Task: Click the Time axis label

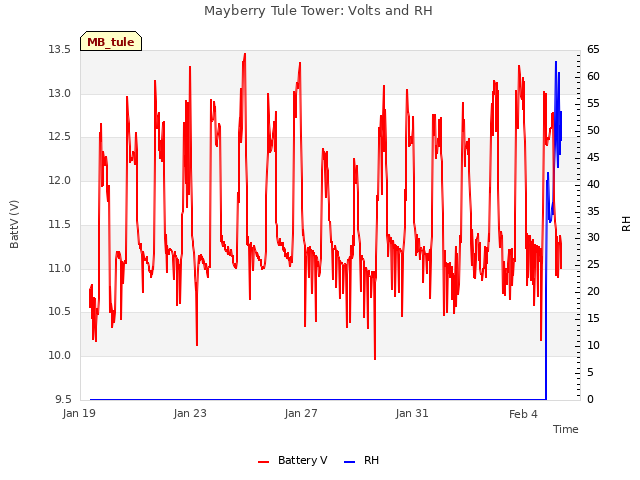Action: click(566, 429)
